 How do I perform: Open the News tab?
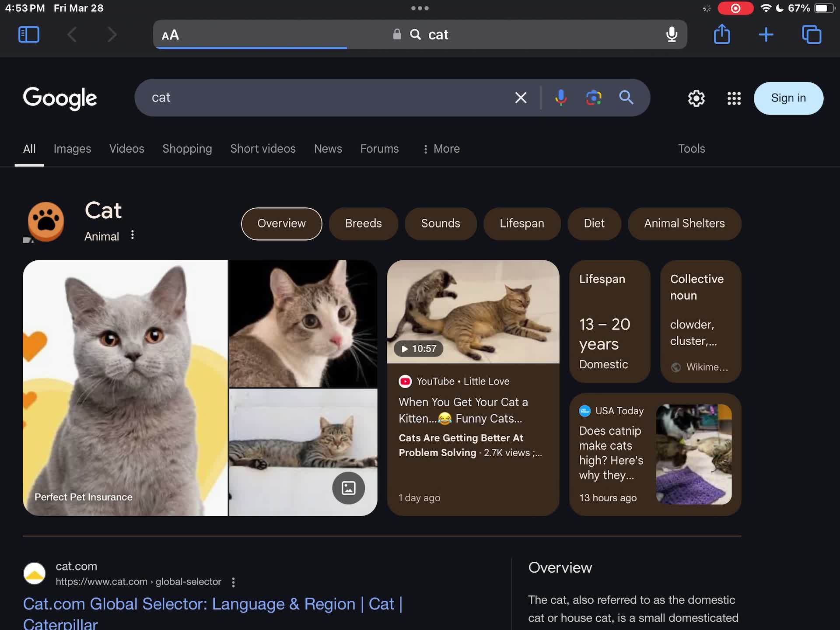[x=328, y=149]
